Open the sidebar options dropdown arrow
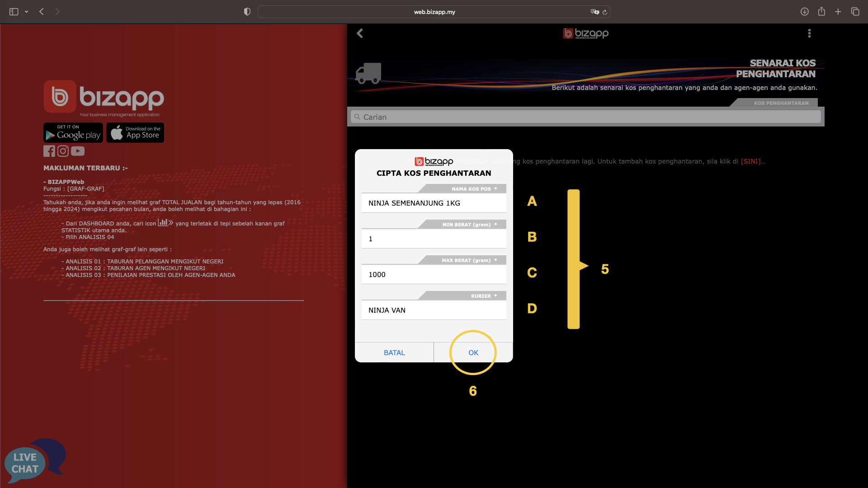 click(27, 12)
